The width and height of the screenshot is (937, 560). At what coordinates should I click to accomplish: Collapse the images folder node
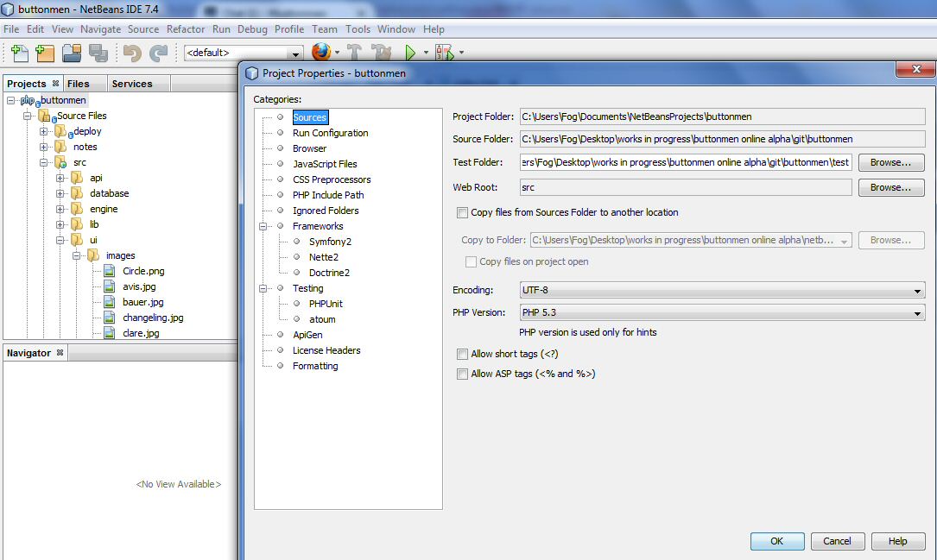click(x=77, y=255)
